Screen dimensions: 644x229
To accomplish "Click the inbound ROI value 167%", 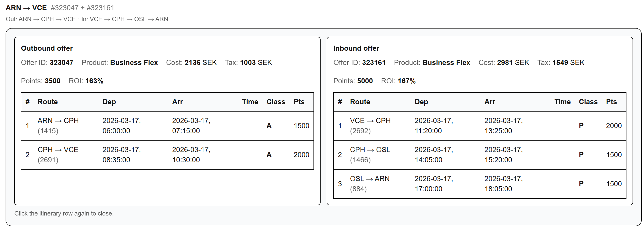I will (x=407, y=81).
